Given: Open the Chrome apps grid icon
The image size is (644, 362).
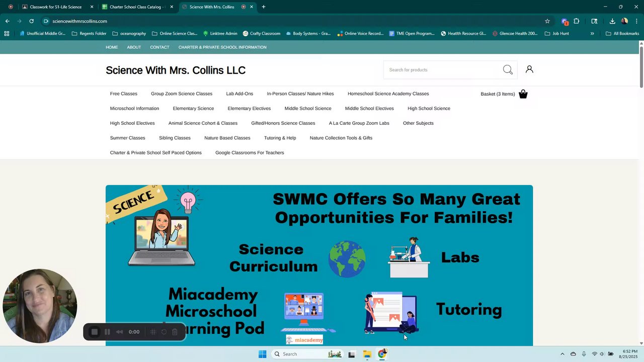Looking at the screenshot, I should pos(7,34).
